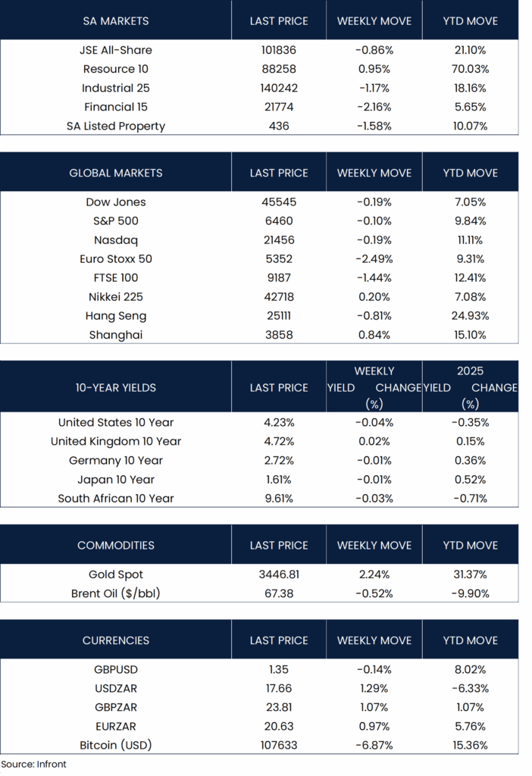Image resolution: width=532 pixels, height=776 pixels.
Task: Click the South African 10 Year yield 9.61%
Action: 279,498
